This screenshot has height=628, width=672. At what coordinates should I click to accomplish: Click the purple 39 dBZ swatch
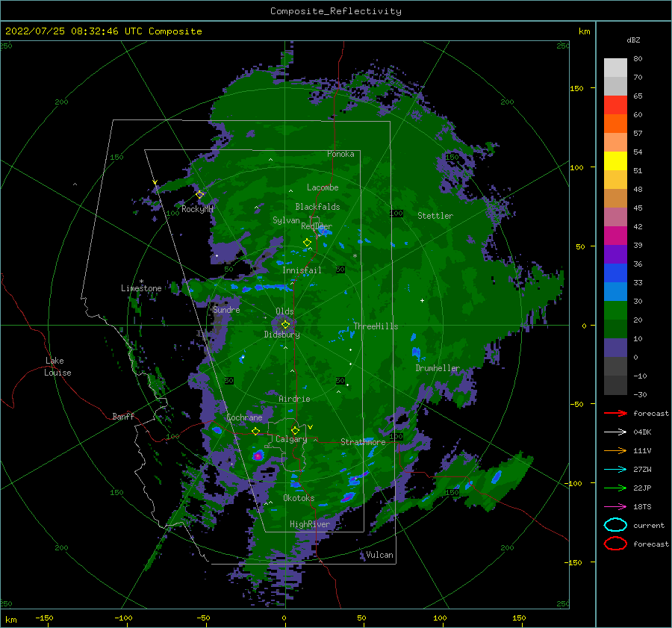click(615, 254)
